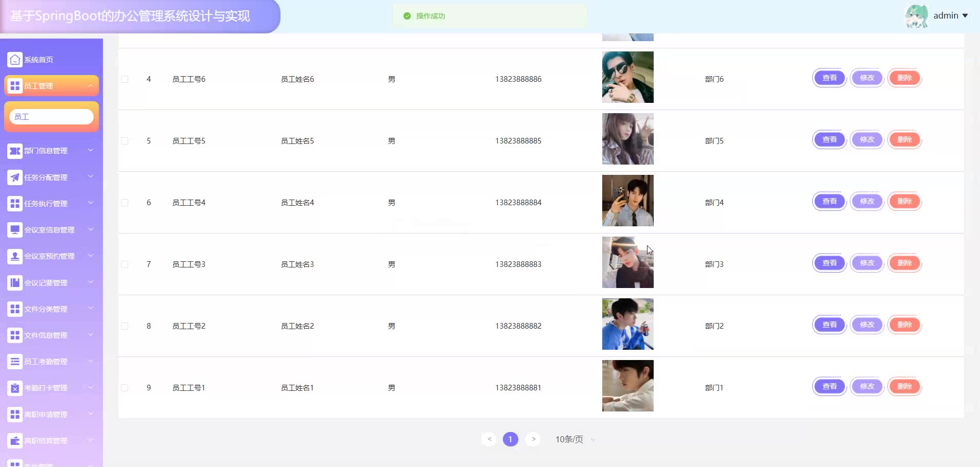
Task: Edit the record for 员工姓名6
Action: pos(867,78)
